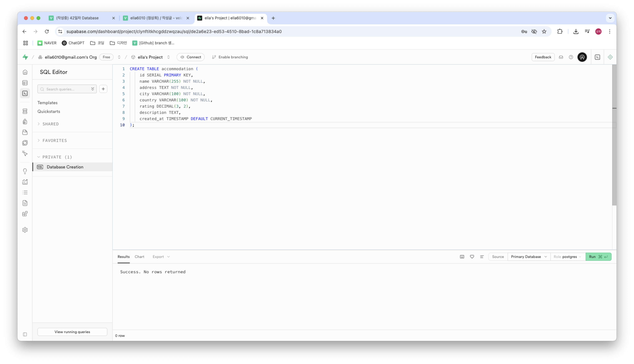This screenshot has height=364, width=634.
Task: Open the Role postgres dropdown
Action: point(568,257)
